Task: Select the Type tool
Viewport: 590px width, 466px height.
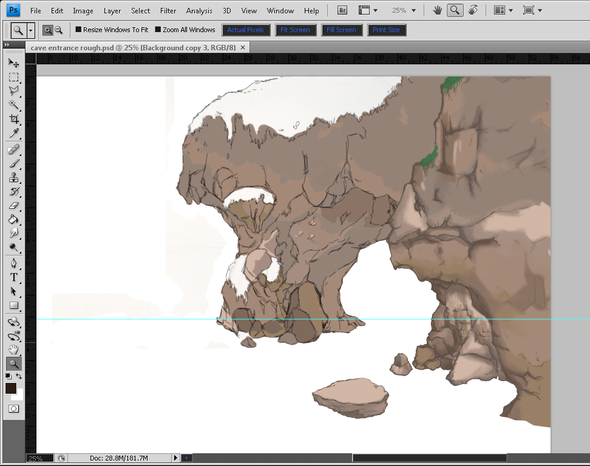Action: pyautogui.click(x=14, y=277)
